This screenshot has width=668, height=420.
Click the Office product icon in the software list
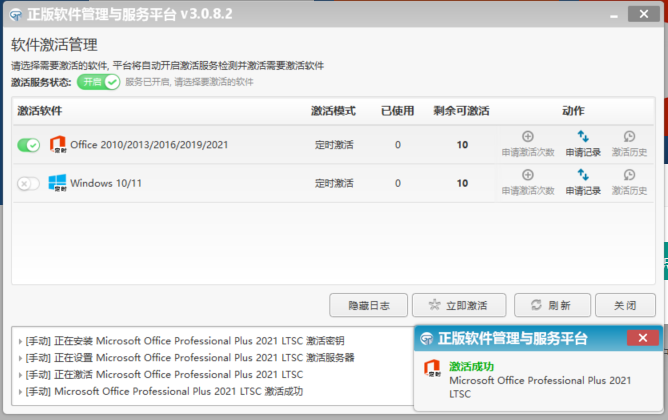(58, 144)
